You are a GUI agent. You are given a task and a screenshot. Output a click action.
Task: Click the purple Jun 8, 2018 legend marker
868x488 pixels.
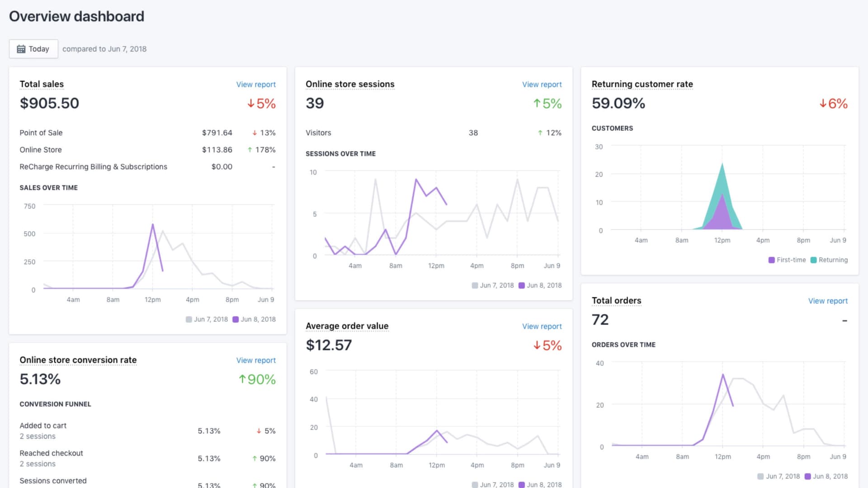click(235, 319)
